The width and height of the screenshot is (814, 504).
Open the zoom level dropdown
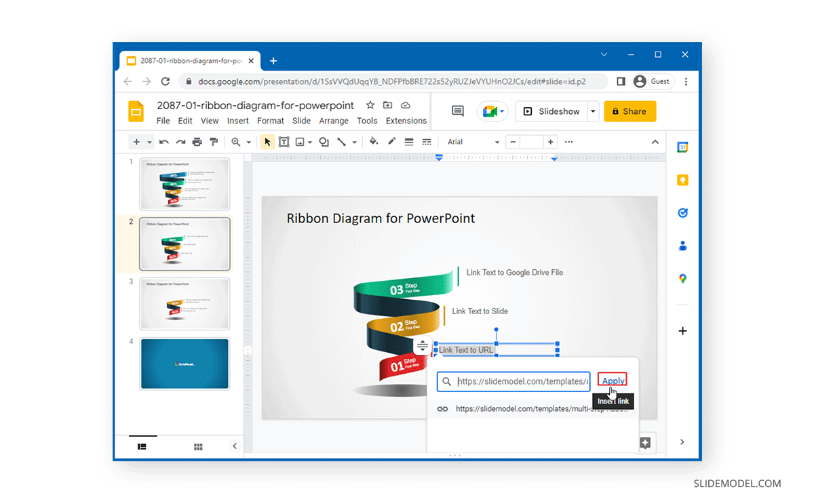pos(249,142)
